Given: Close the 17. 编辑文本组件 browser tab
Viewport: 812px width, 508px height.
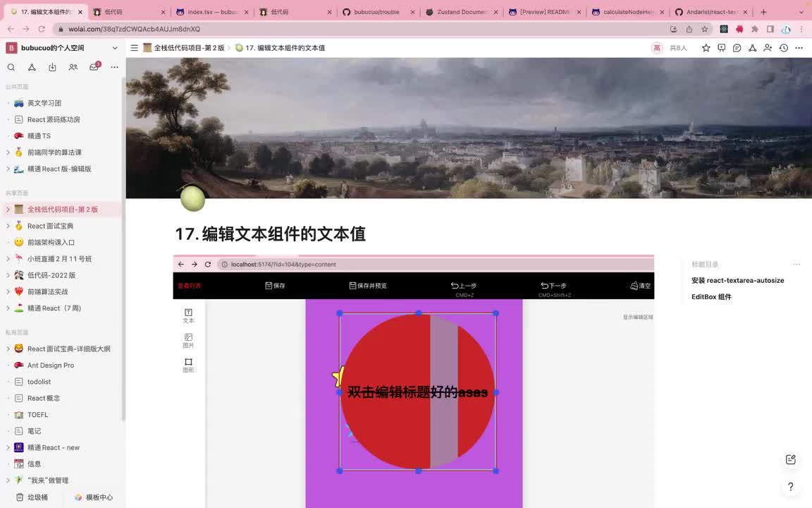Looking at the screenshot, I should click(x=80, y=12).
